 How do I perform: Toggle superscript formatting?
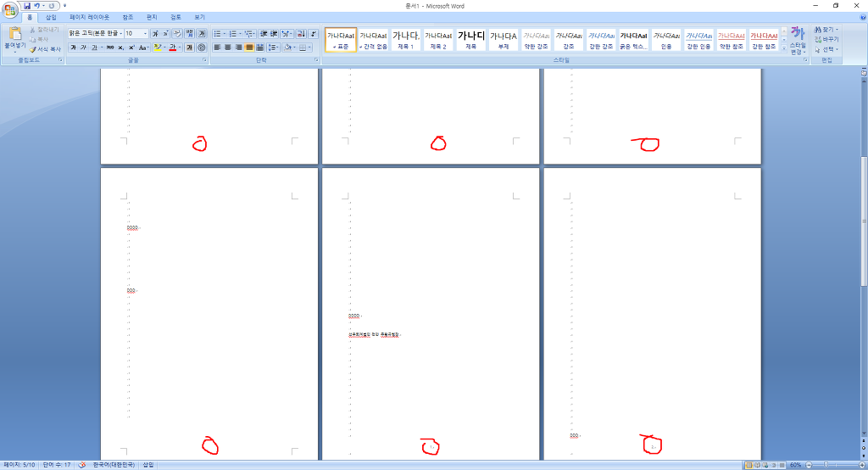click(x=131, y=48)
